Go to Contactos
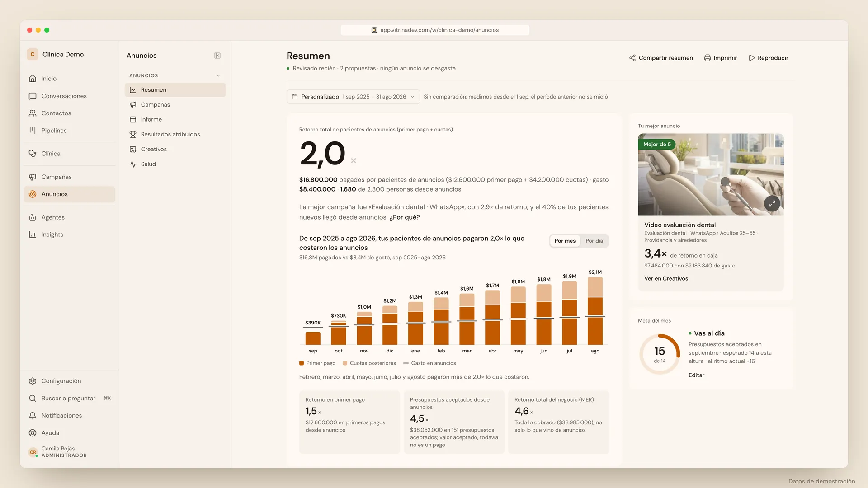The width and height of the screenshot is (868, 488). tap(70, 113)
